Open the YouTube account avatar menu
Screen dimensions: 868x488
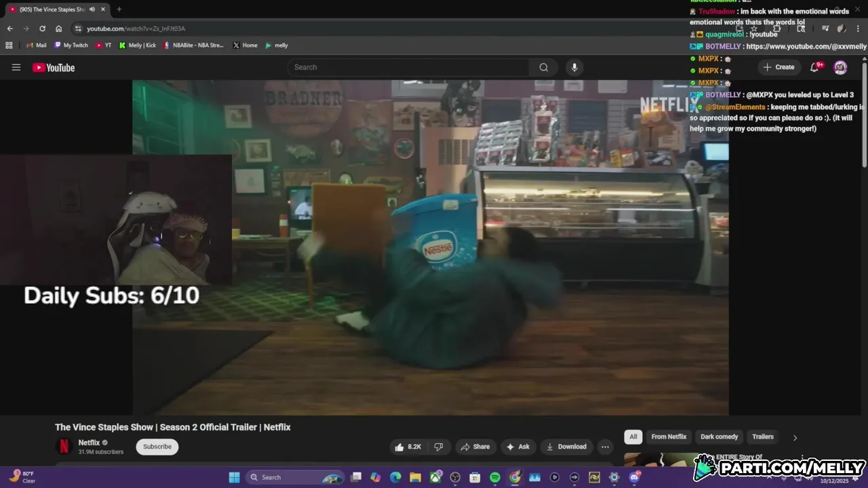pos(840,67)
